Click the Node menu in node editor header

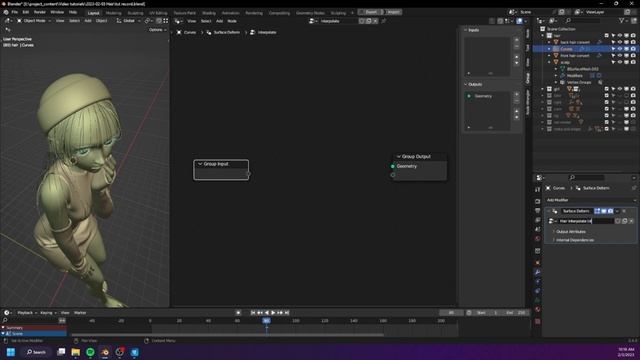point(232,21)
